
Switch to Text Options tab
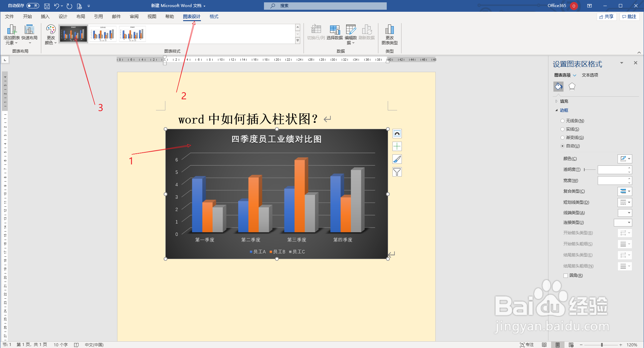(590, 75)
